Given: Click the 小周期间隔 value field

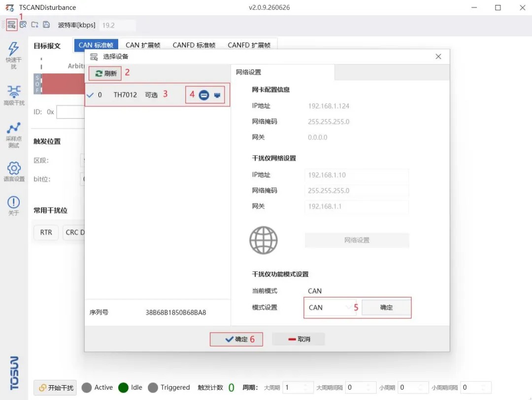Looking at the screenshot, I should pos(476,388).
